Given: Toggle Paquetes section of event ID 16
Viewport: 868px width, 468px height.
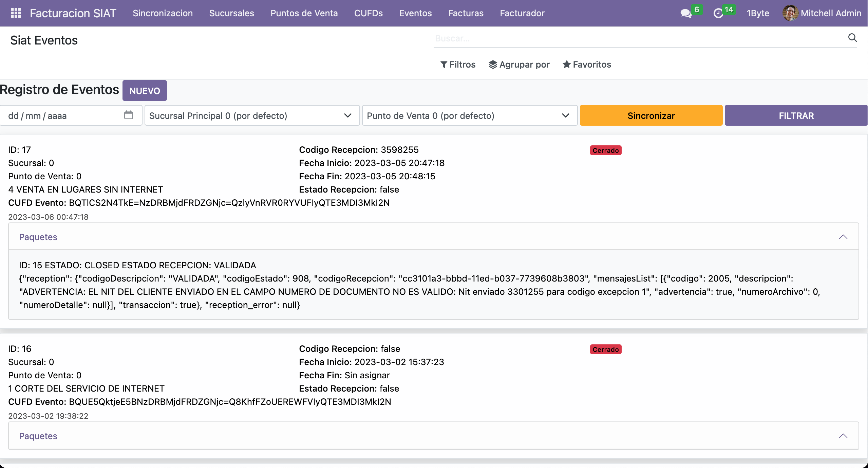Looking at the screenshot, I should [843, 436].
